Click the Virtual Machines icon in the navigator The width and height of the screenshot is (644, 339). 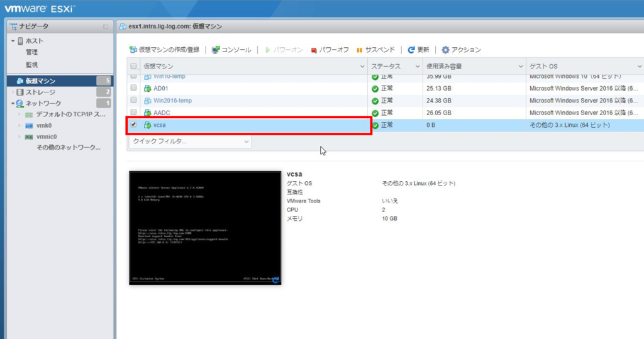pyautogui.click(x=19, y=81)
